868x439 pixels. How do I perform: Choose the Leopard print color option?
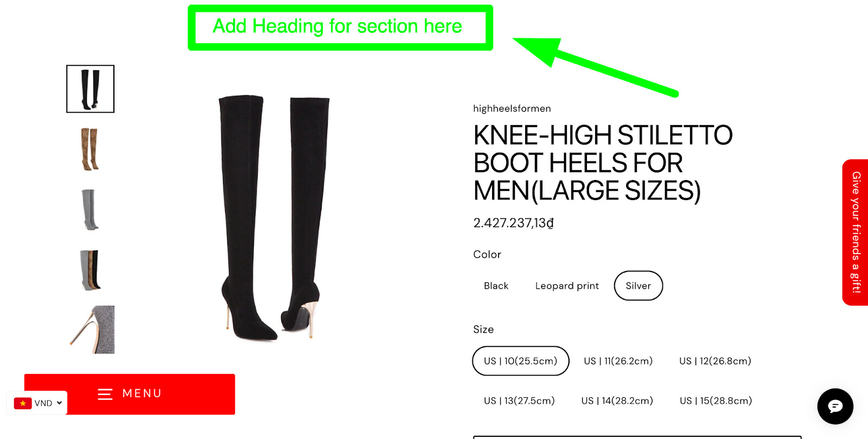tap(567, 286)
